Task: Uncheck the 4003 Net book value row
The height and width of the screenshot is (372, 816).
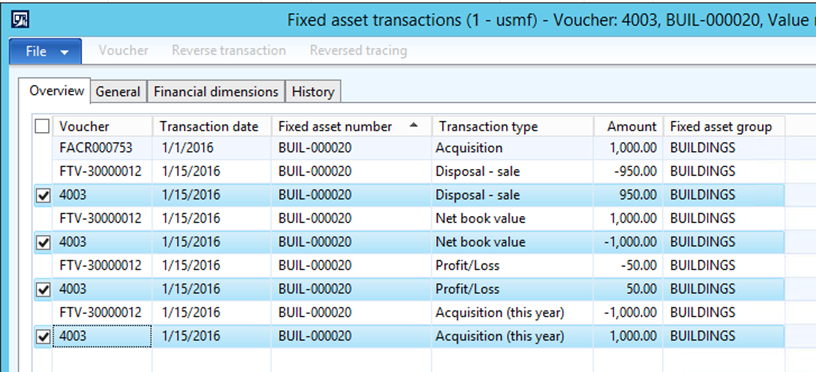Action: pos(43,242)
